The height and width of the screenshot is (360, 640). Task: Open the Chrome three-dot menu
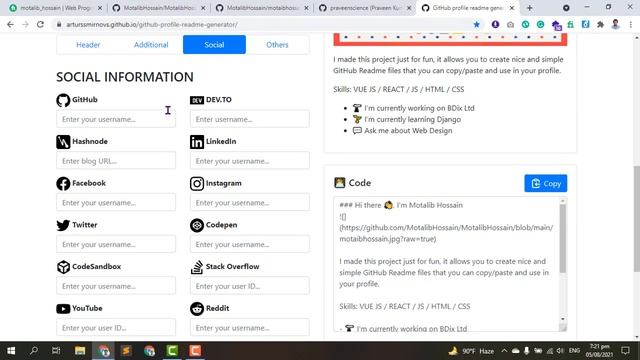[x=631, y=24]
